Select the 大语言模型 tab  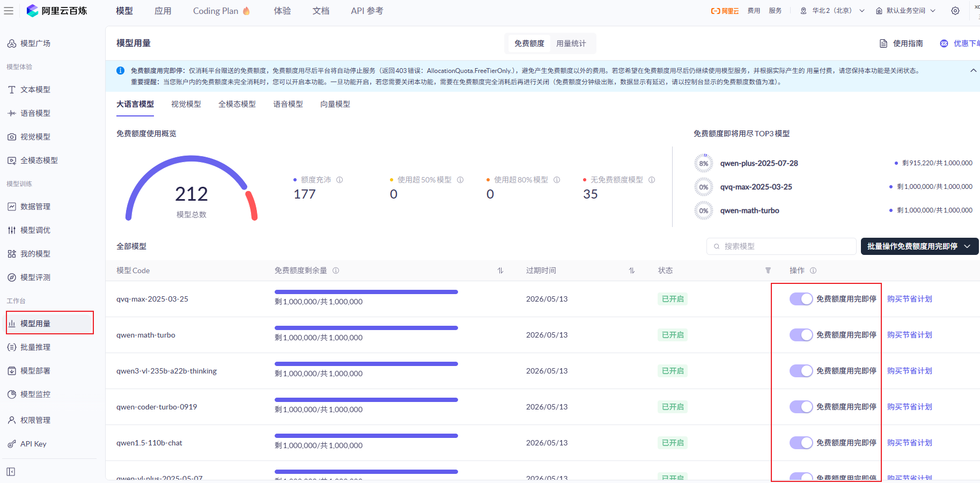[135, 104]
